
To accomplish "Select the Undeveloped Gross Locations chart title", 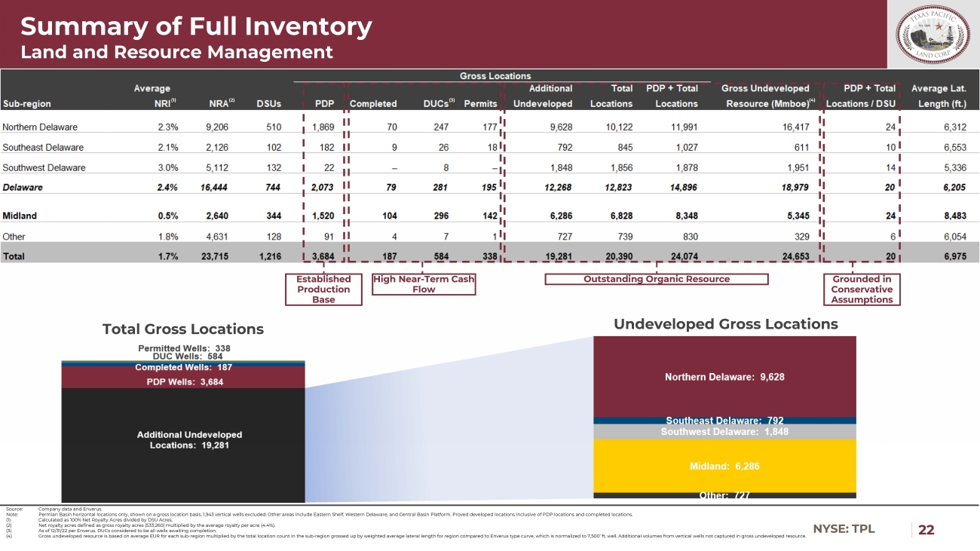I will [x=725, y=324].
